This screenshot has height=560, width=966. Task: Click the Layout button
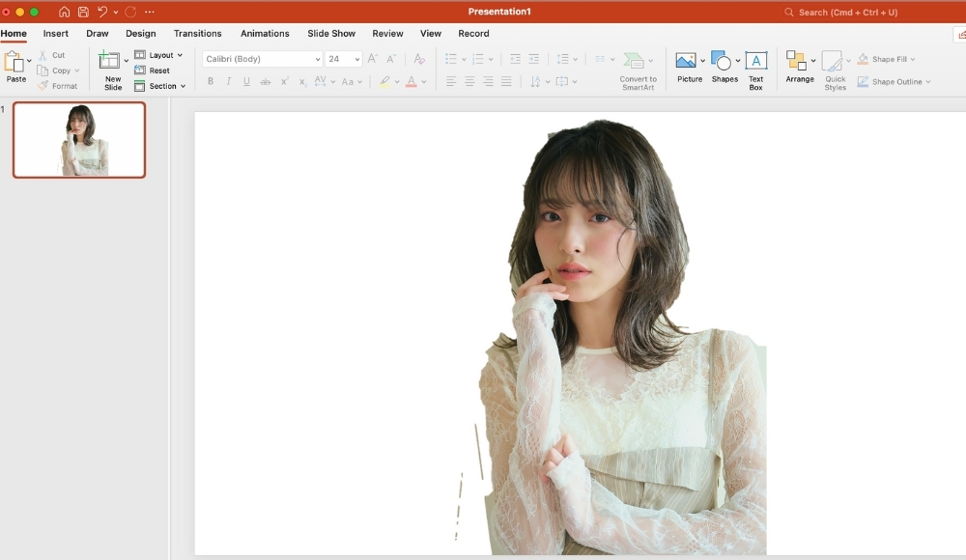(x=160, y=54)
